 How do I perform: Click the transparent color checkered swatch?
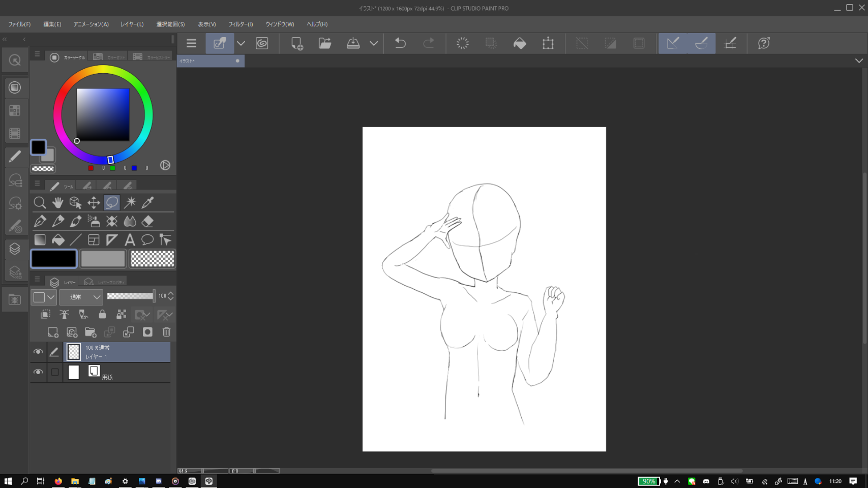[152, 259]
